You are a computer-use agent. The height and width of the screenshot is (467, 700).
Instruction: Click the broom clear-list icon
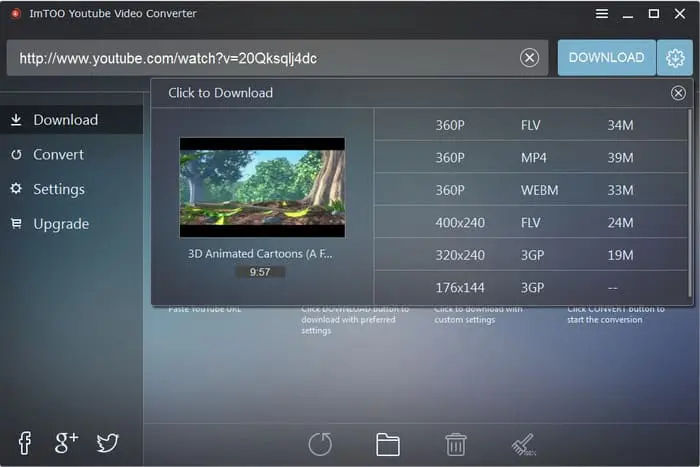click(523, 445)
